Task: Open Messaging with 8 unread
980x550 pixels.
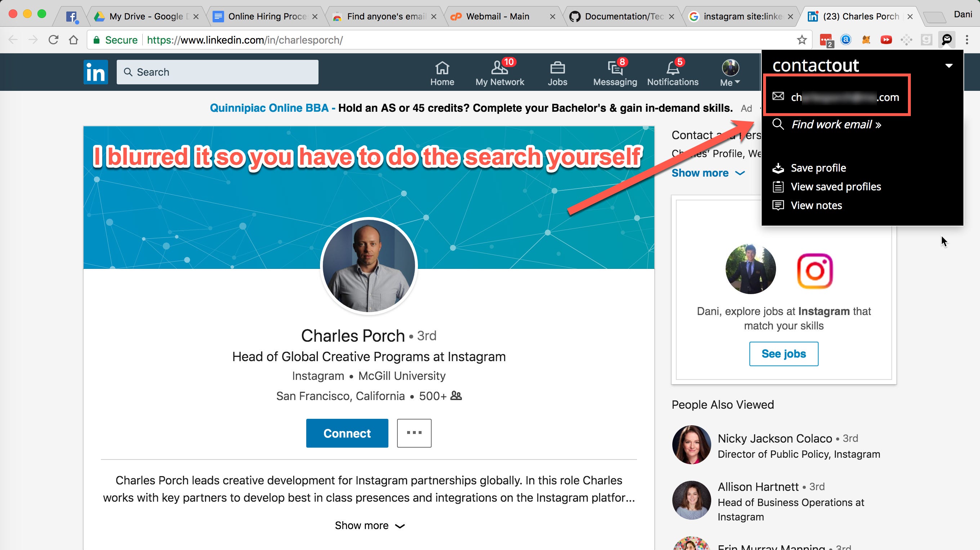Action: coord(615,73)
